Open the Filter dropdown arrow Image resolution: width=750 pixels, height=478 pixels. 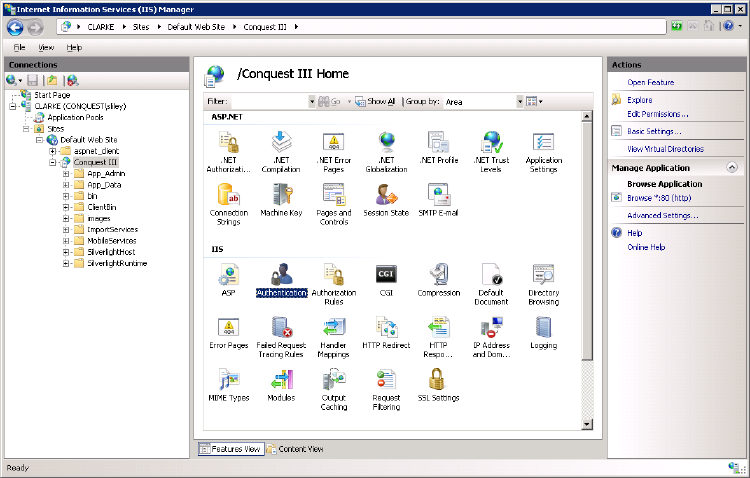point(312,101)
